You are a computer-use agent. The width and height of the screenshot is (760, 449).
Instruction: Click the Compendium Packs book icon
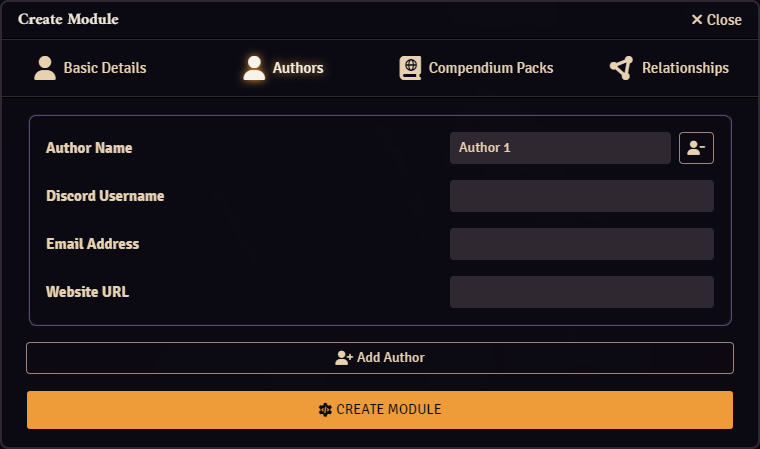[410, 68]
